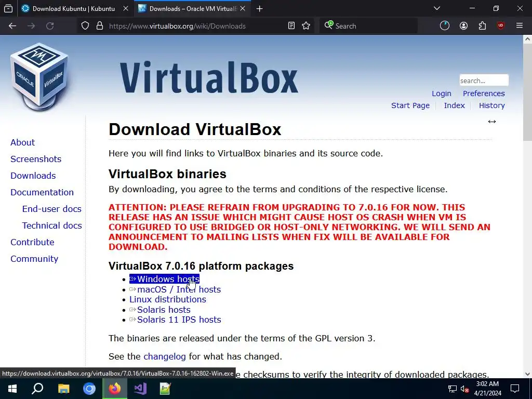Click the muted volume tray icon
The image size is (532, 399).
(x=464, y=389)
